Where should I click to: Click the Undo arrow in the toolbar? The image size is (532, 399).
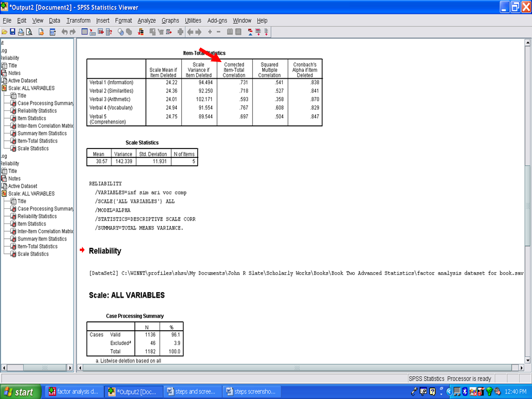[65, 32]
